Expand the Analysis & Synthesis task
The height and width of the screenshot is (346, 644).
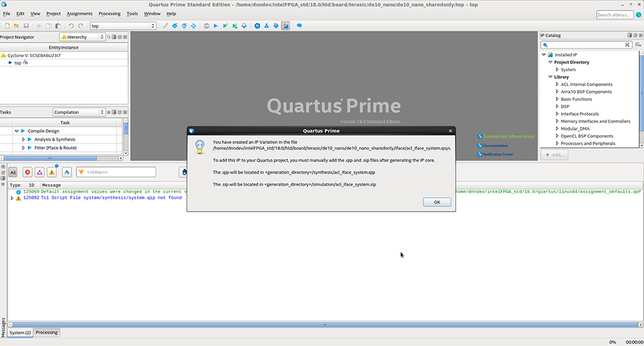point(23,140)
